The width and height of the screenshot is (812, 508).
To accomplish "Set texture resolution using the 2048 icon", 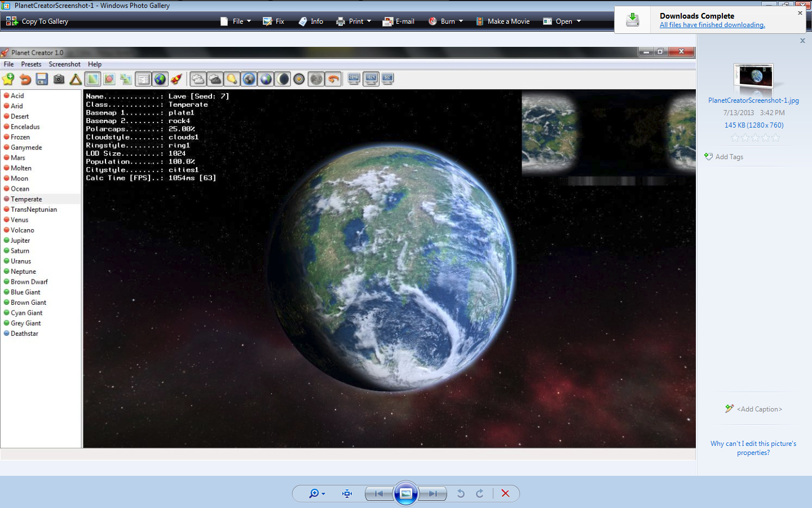I will 354,79.
